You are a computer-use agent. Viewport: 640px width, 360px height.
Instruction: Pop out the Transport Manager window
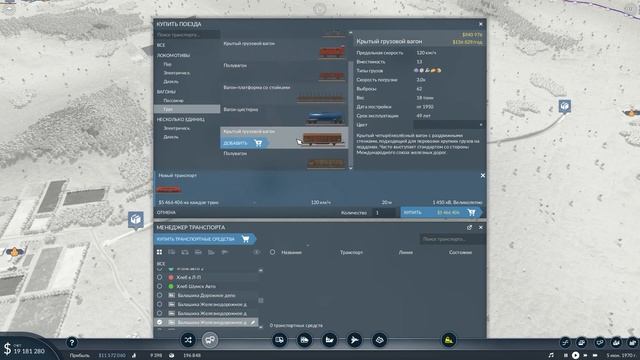469,227
